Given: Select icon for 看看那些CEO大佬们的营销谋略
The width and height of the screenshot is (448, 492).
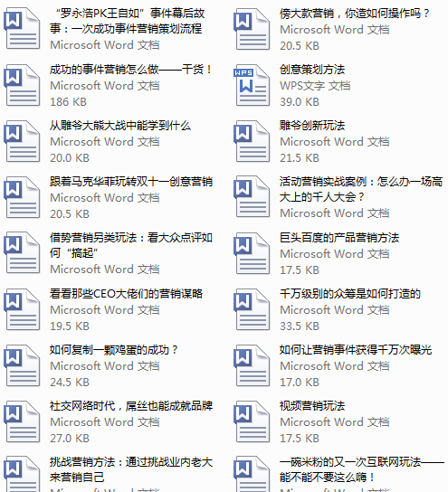Looking at the screenshot, I should 22,309.
